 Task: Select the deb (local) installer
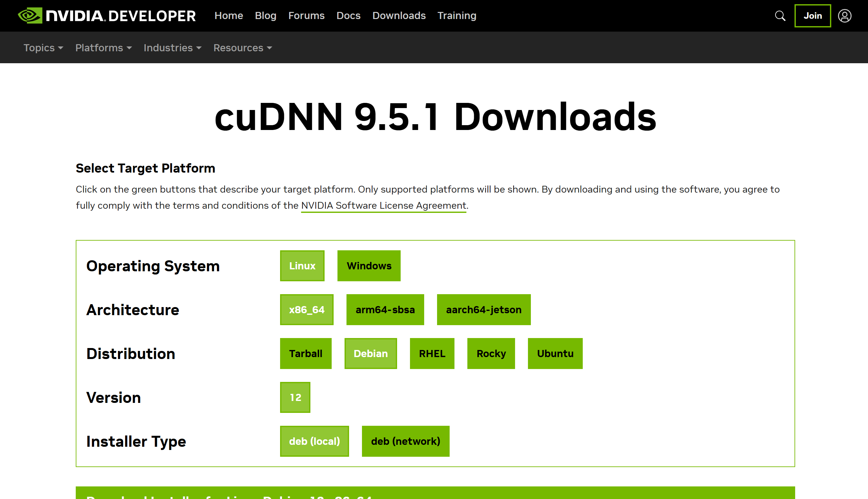pyautogui.click(x=314, y=441)
